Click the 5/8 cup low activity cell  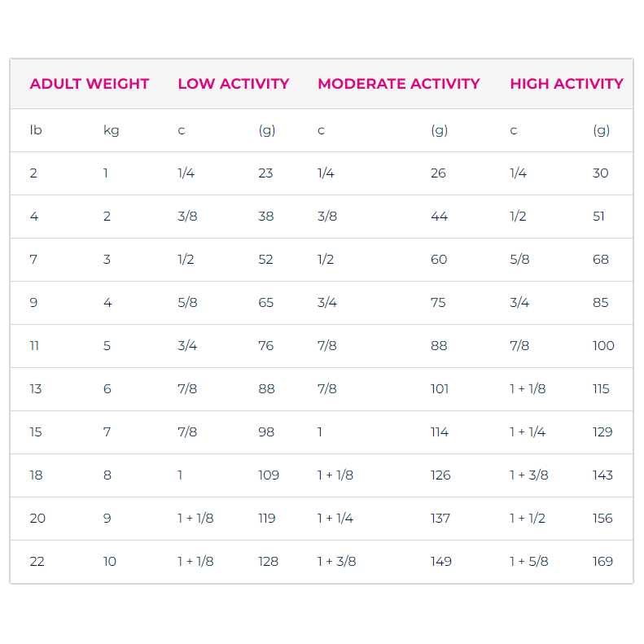coord(187,302)
